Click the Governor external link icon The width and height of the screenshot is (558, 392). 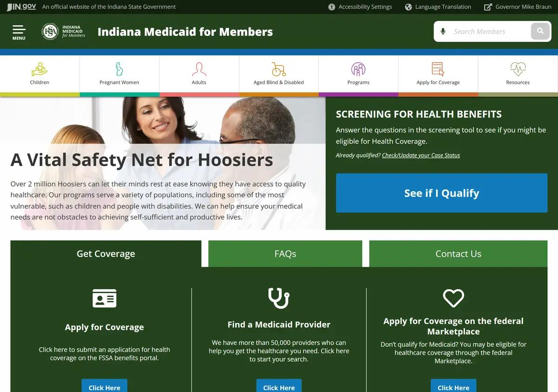[488, 7]
